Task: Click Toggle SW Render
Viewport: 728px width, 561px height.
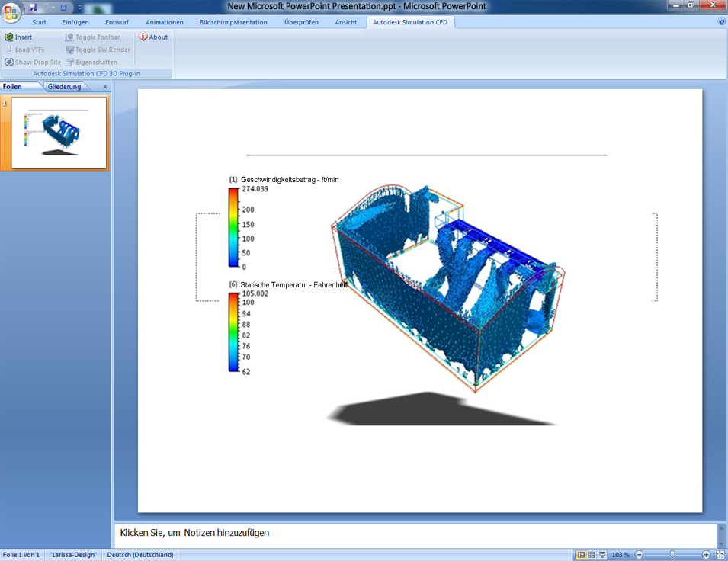Action: point(98,50)
